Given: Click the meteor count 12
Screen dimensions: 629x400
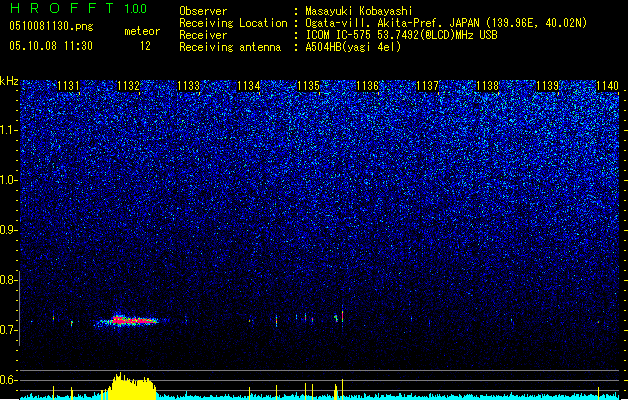Looking at the screenshot, I should [145, 46].
